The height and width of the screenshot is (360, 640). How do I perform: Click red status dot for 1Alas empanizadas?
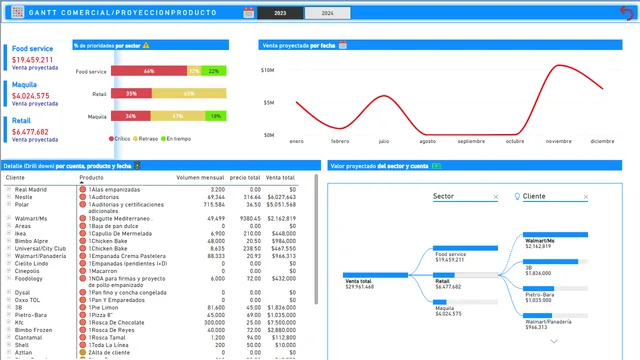pyautogui.click(x=82, y=189)
